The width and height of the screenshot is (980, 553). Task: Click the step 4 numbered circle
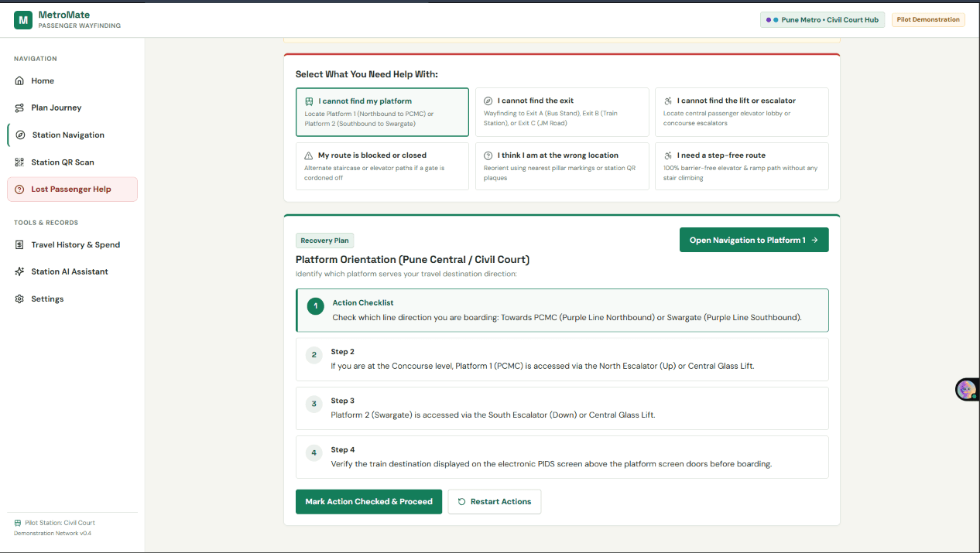coord(314,452)
